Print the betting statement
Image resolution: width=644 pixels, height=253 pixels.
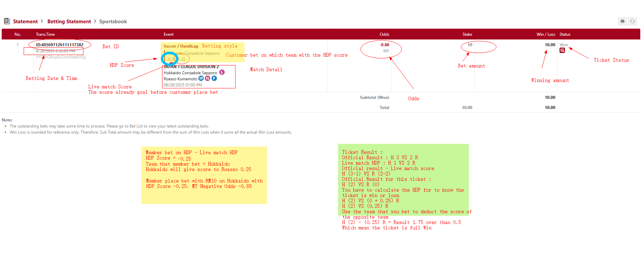tap(622, 21)
